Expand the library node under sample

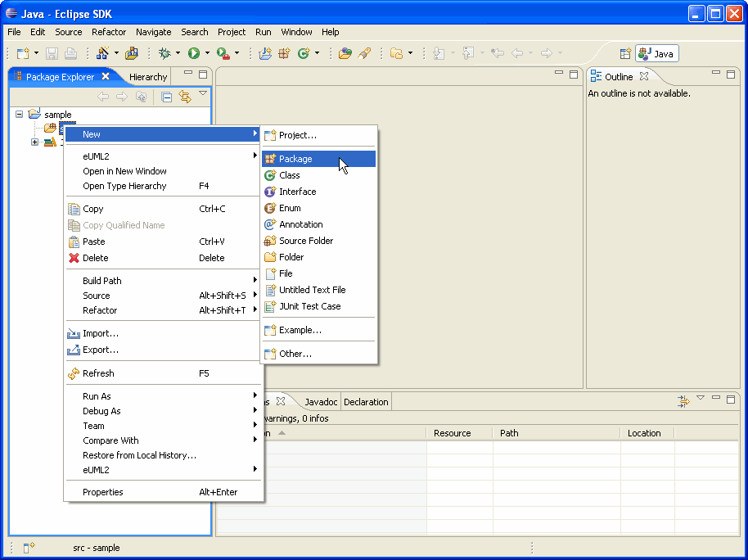click(34, 142)
